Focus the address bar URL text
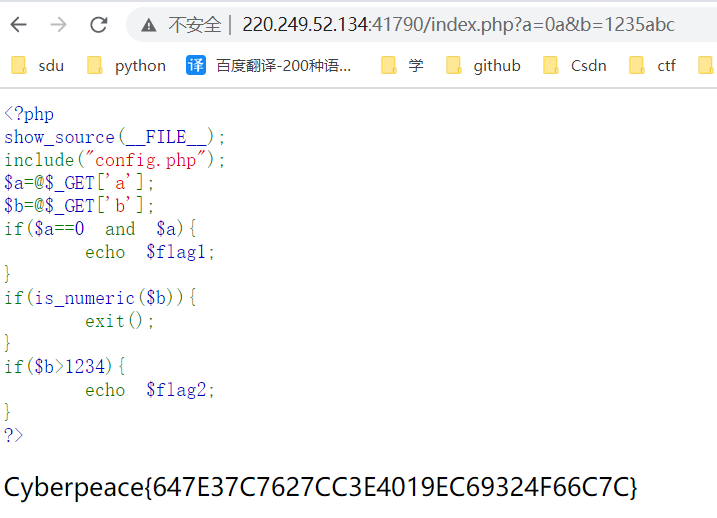The image size is (717, 518). click(x=458, y=25)
